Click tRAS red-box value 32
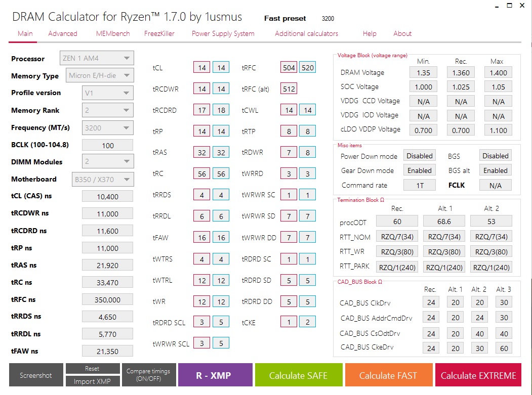 (202, 152)
